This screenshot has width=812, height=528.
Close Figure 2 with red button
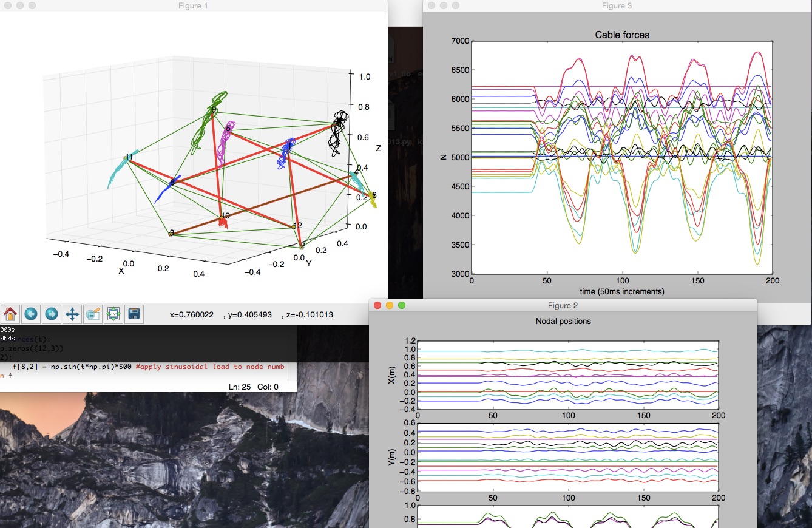(x=377, y=305)
